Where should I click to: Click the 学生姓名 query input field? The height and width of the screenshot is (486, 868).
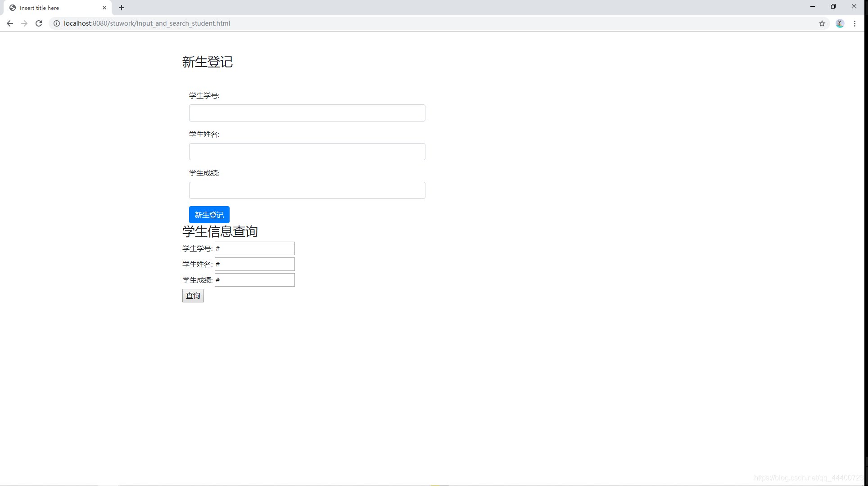pos(254,264)
